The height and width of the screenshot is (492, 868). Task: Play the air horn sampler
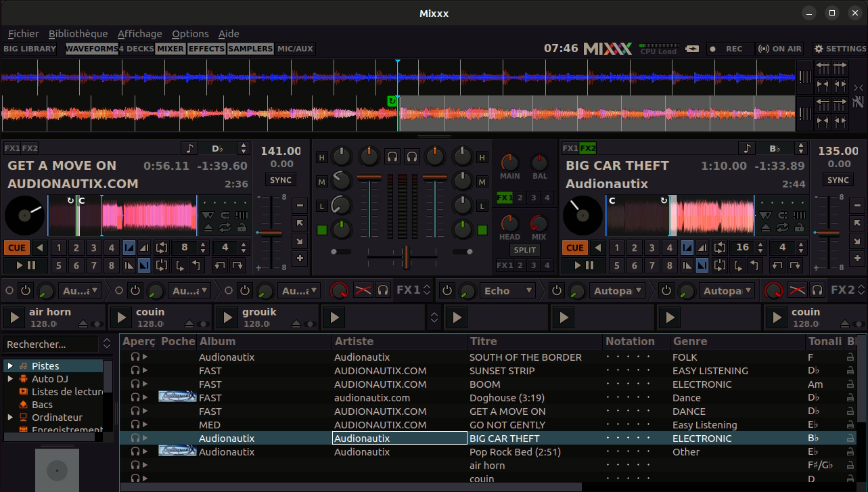pos(14,317)
